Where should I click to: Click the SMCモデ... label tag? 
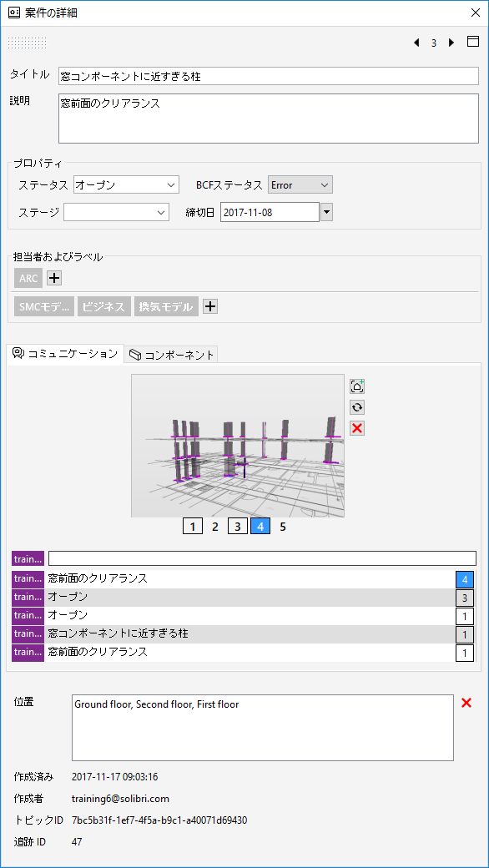point(44,306)
